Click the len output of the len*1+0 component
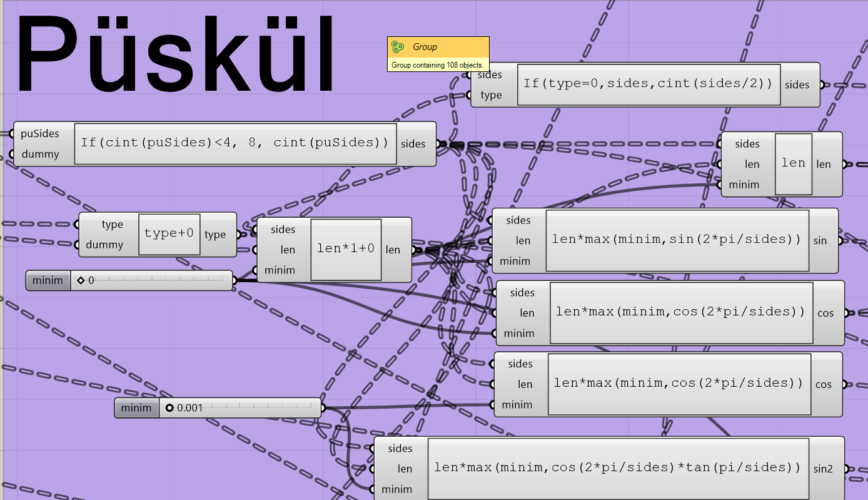This screenshot has width=868, height=500. point(393,250)
